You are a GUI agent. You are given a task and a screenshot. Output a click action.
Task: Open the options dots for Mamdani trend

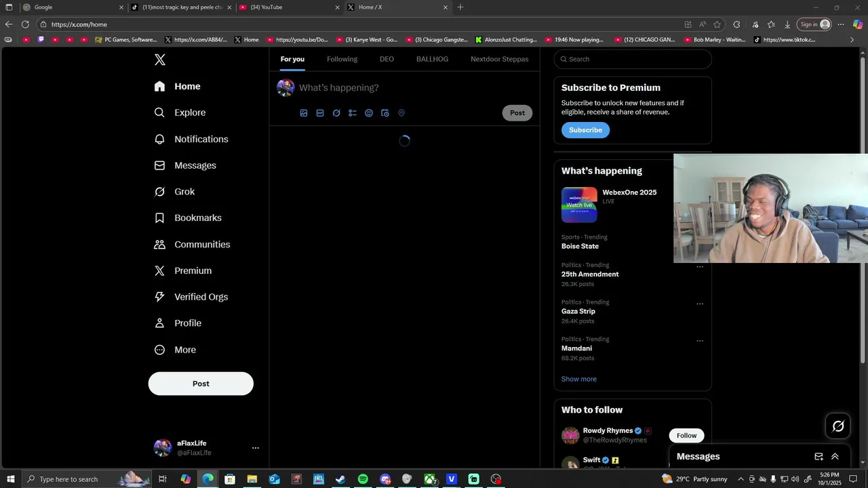(x=700, y=341)
